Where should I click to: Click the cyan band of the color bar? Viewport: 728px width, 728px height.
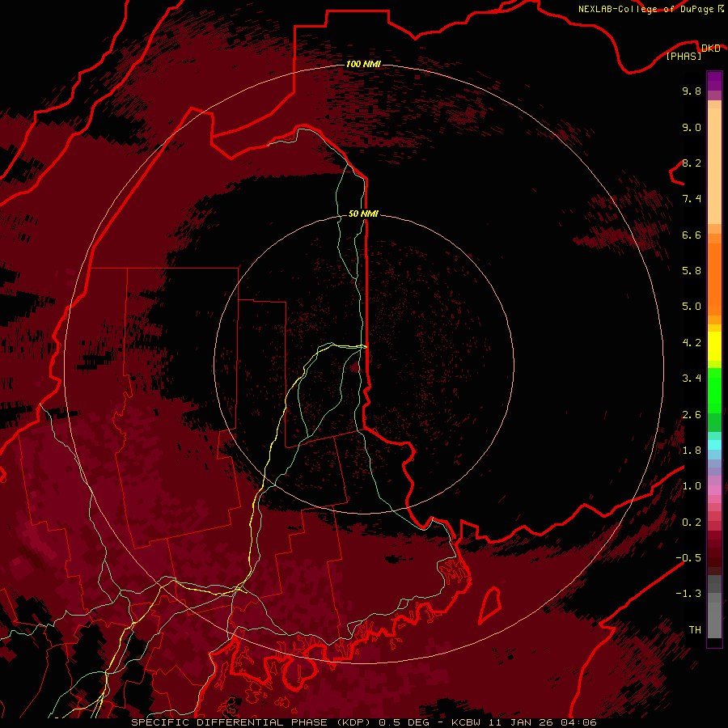coord(714,445)
